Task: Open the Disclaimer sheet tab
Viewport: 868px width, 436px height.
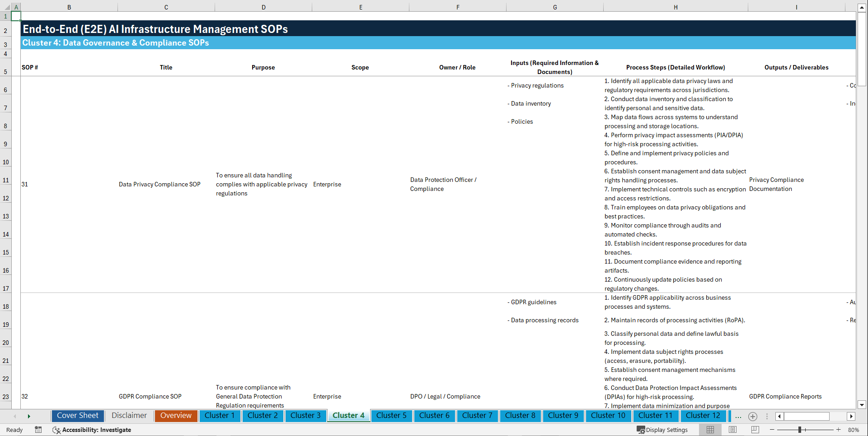Action: pyautogui.click(x=129, y=416)
